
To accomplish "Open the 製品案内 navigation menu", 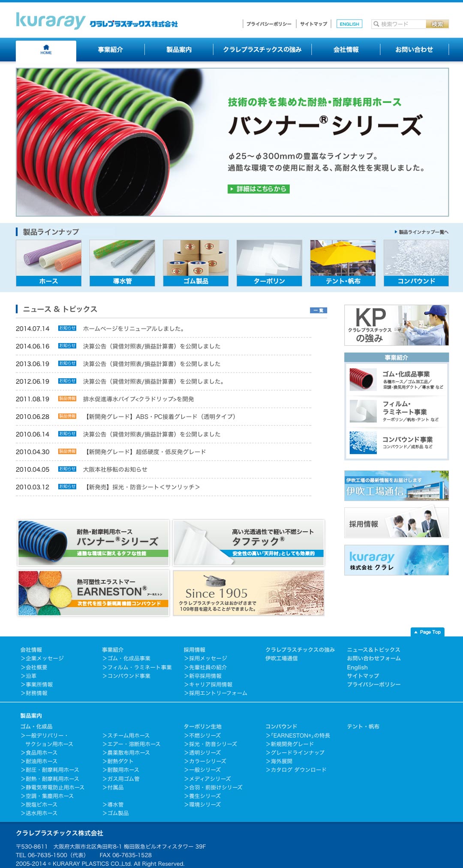I will tap(179, 50).
